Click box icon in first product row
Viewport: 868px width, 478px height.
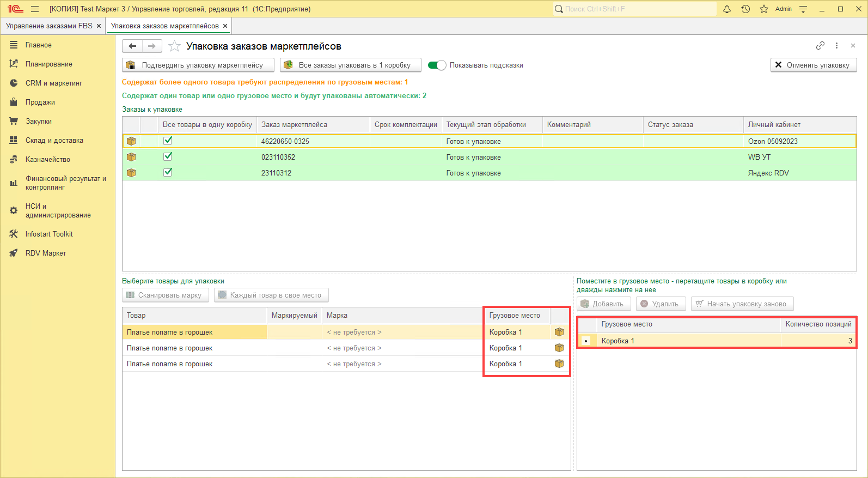click(559, 332)
